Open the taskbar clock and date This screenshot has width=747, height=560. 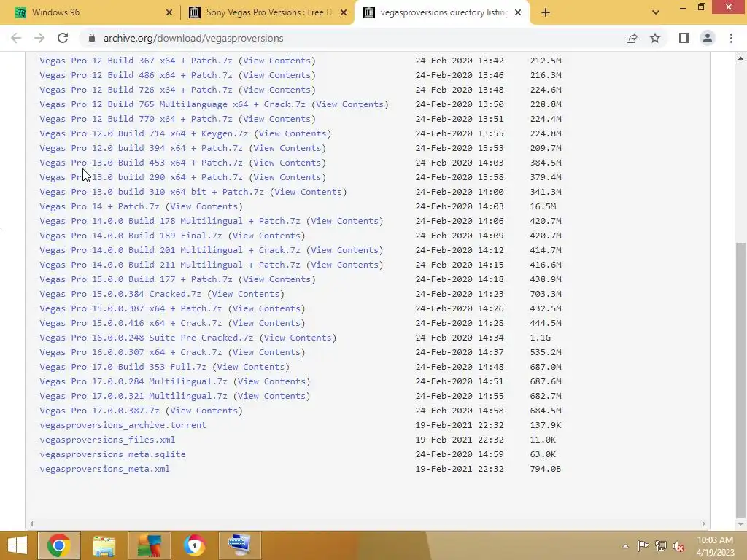715,546
